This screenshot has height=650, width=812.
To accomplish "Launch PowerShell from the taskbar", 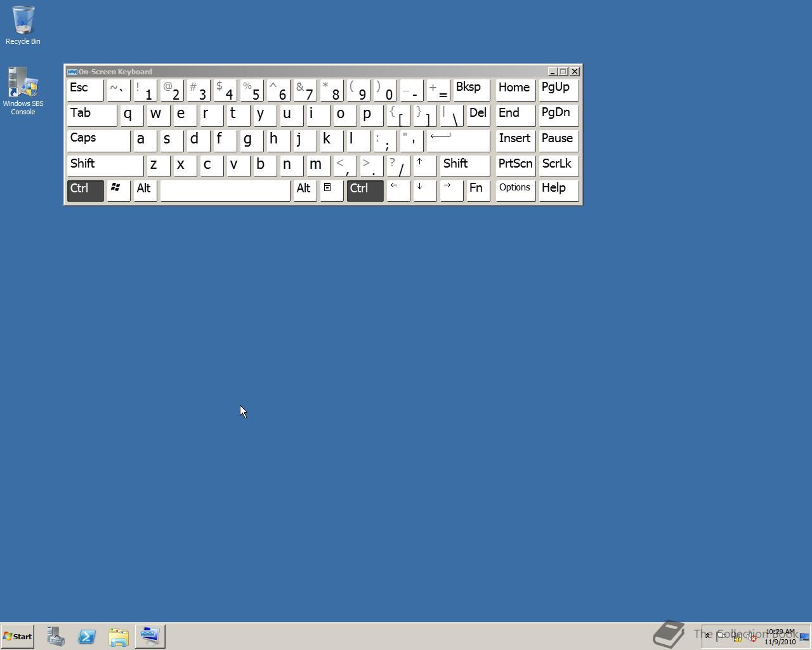I will [87, 636].
